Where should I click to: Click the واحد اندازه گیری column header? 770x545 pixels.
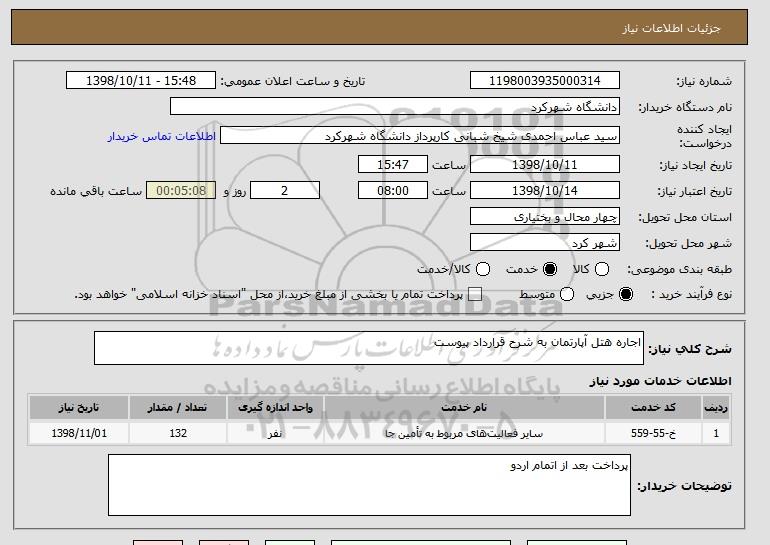tap(275, 408)
